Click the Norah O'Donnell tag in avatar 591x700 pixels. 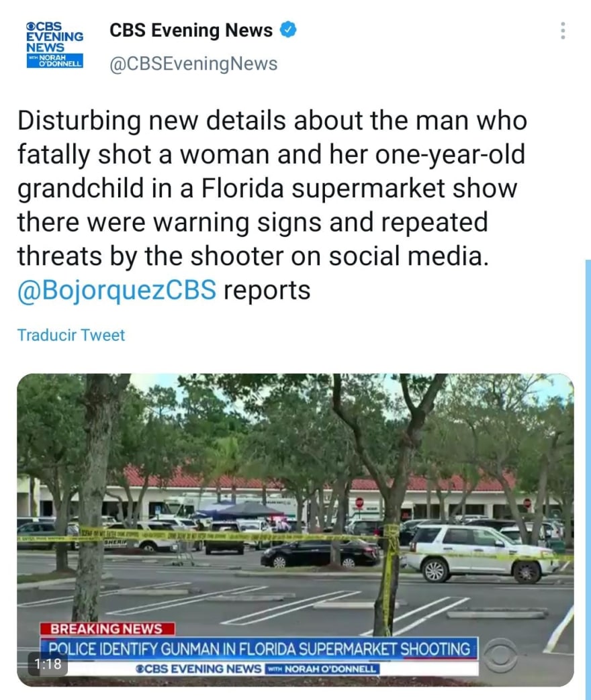54,60
